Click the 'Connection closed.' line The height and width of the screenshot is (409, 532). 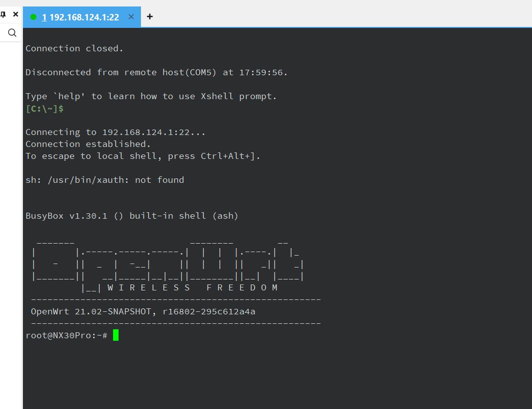[74, 48]
